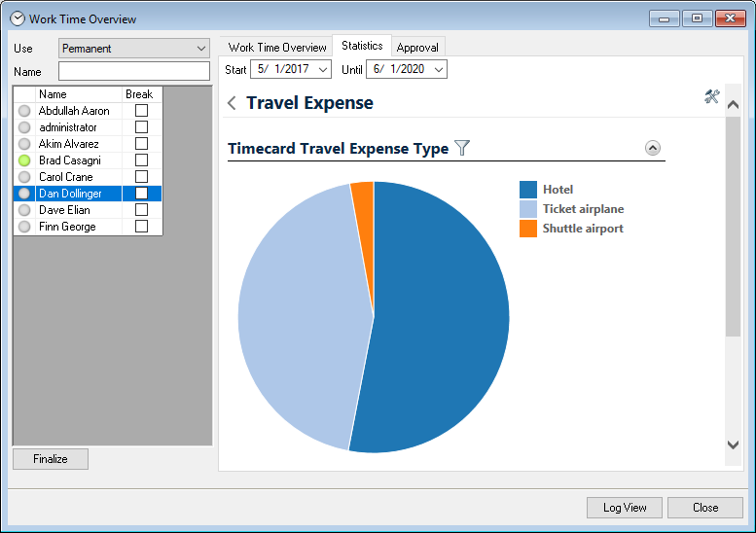
Task: Toggle the Break checkbox for Abdullah Aaron
Action: point(141,111)
